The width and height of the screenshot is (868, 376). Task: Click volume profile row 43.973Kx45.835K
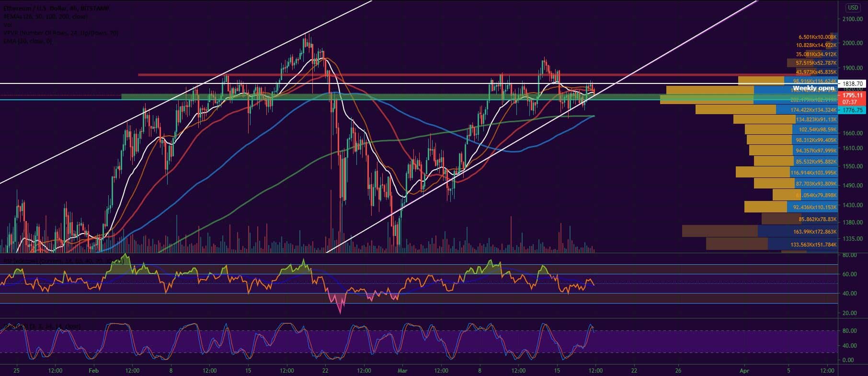(x=816, y=72)
